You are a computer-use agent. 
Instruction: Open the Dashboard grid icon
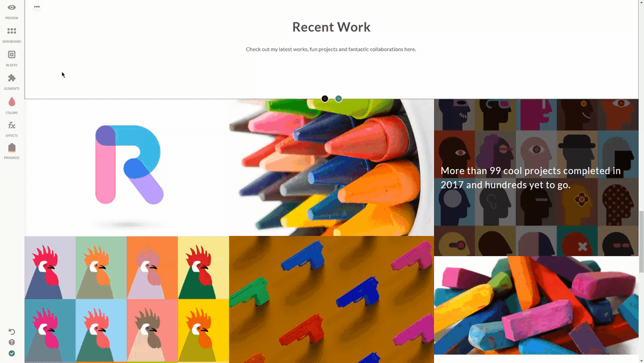tap(12, 31)
